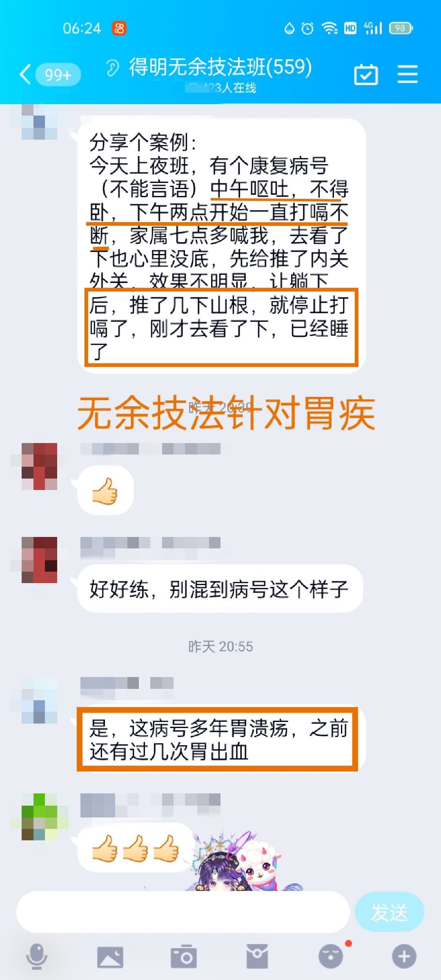Tap the microphone voice input icon
The image size is (441, 980).
point(37,956)
